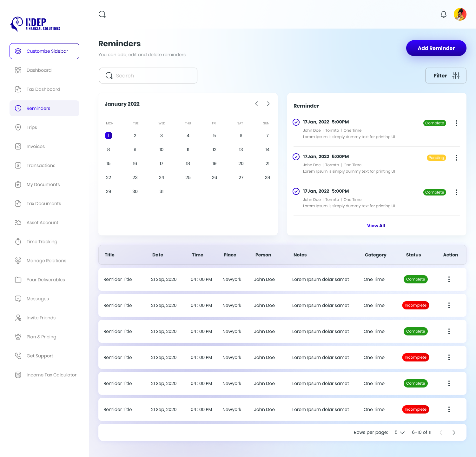The height and width of the screenshot is (457, 476).
Task: Select the Tax Dashboard sidebar icon
Action: [18, 89]
